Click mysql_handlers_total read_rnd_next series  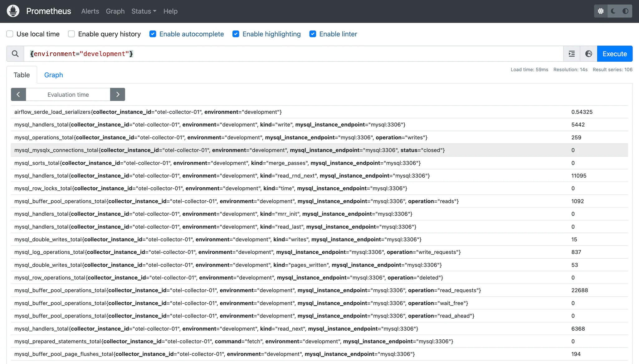319,176
